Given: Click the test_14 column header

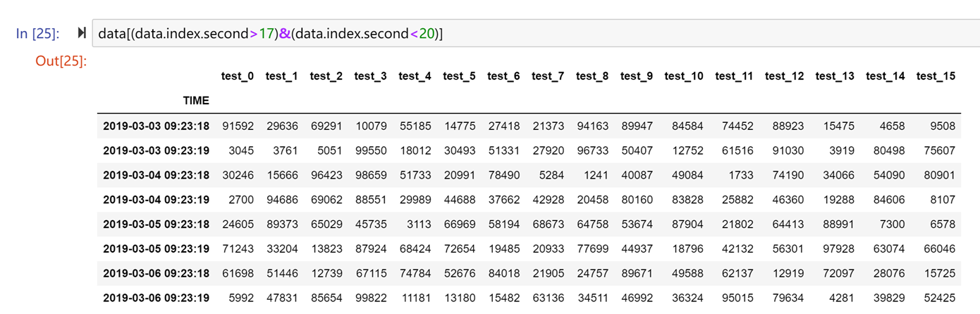Looking at the screenshot, I should coord(886,76).
